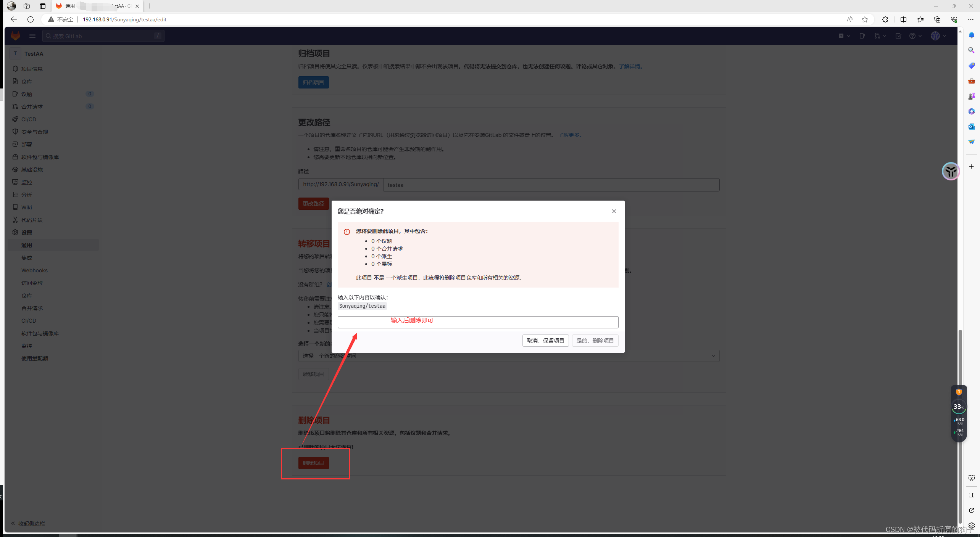Open a new browser tab with plus
This screenshot has width=980, height=537.
point(150,6)
